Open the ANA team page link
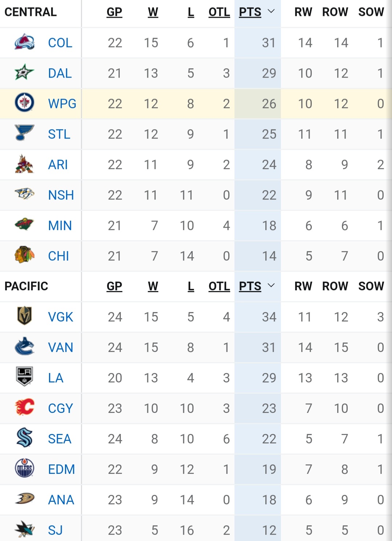Viewport: 392px width, 541px height. click(x=61, y=500)
